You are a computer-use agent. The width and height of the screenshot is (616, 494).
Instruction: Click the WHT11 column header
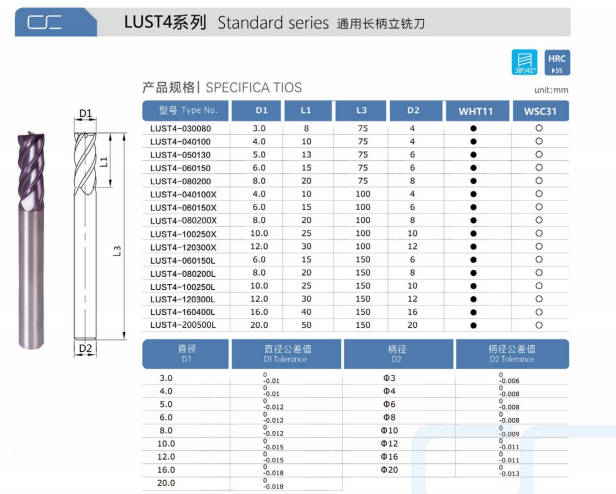click(x=476, y=110)
